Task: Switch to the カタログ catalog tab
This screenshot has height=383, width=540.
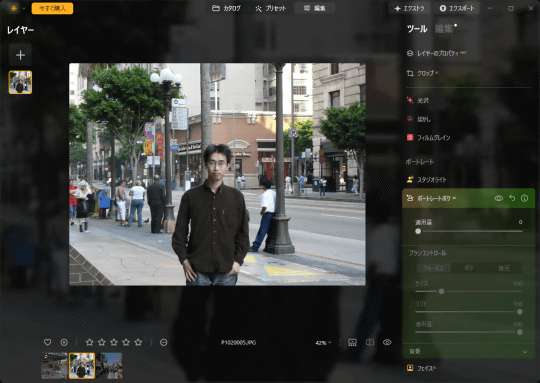Action: 226,8
